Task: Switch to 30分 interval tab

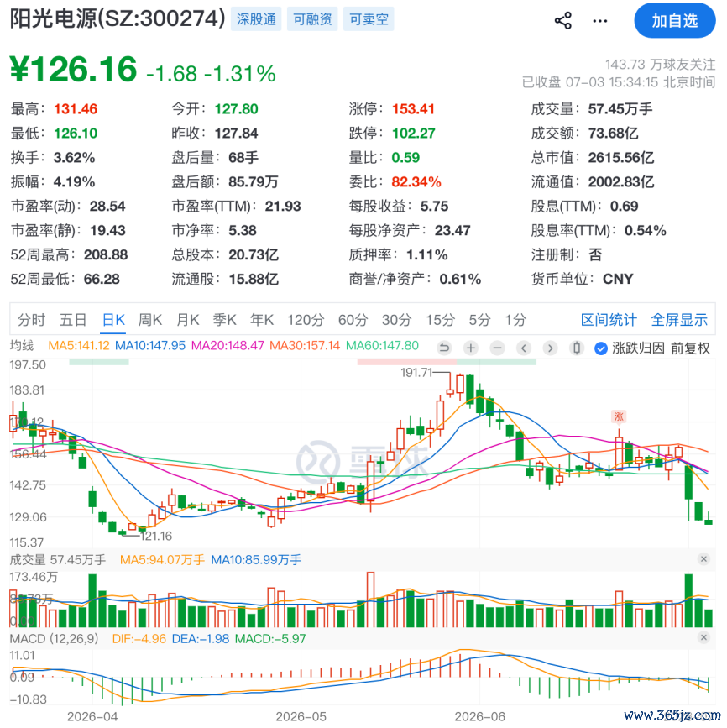Action: (396, 320)
